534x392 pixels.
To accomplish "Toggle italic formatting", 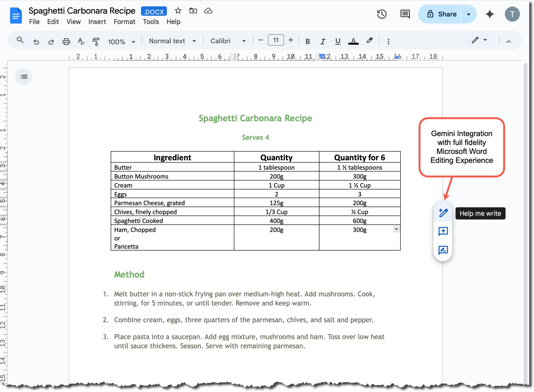I will tap(323, 41).
